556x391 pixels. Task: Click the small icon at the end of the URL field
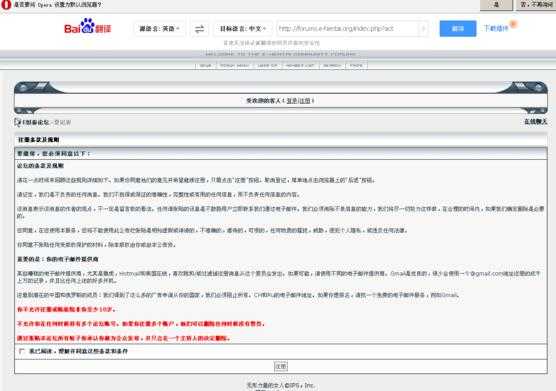point(423,29)
